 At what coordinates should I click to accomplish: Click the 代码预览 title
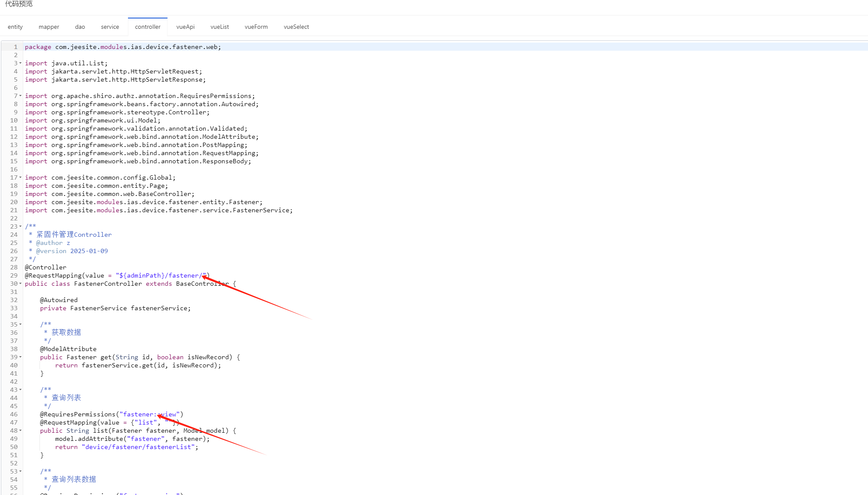(19, 4)
